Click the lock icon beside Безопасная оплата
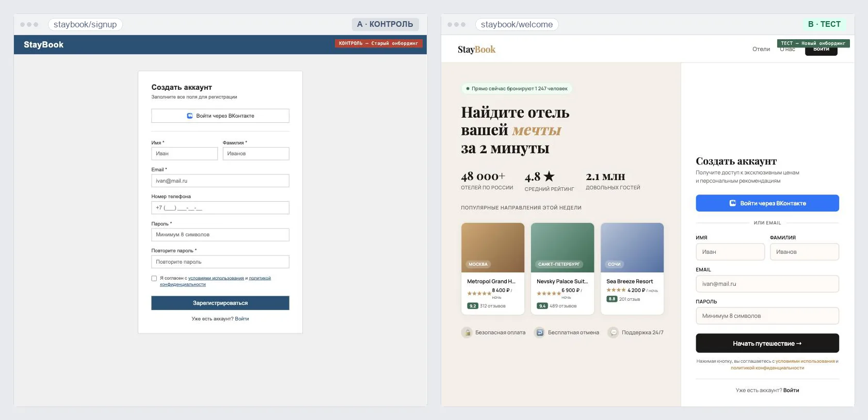This screenshot has height=420, width=868. point(467,333)
